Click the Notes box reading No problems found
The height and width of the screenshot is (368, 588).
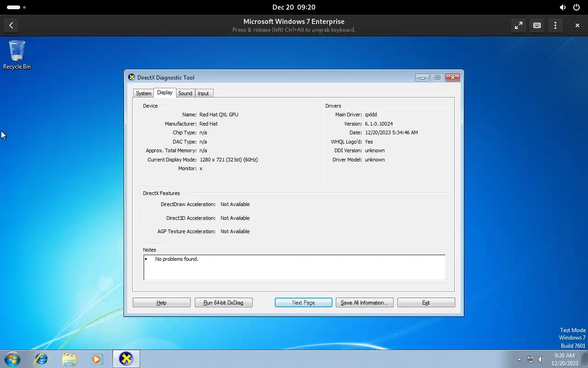[294, 267]
